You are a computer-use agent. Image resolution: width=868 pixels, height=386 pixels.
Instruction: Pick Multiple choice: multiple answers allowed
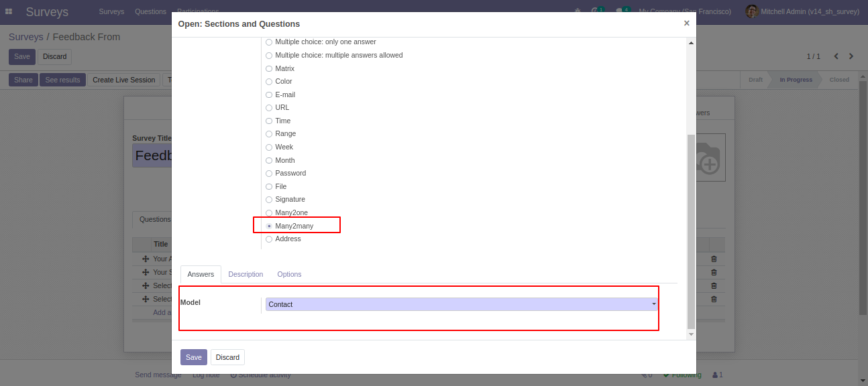pos(269,56)
